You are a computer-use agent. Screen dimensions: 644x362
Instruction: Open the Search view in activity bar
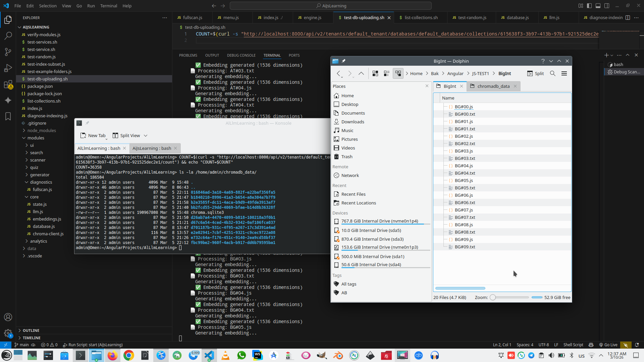[8, 36]
